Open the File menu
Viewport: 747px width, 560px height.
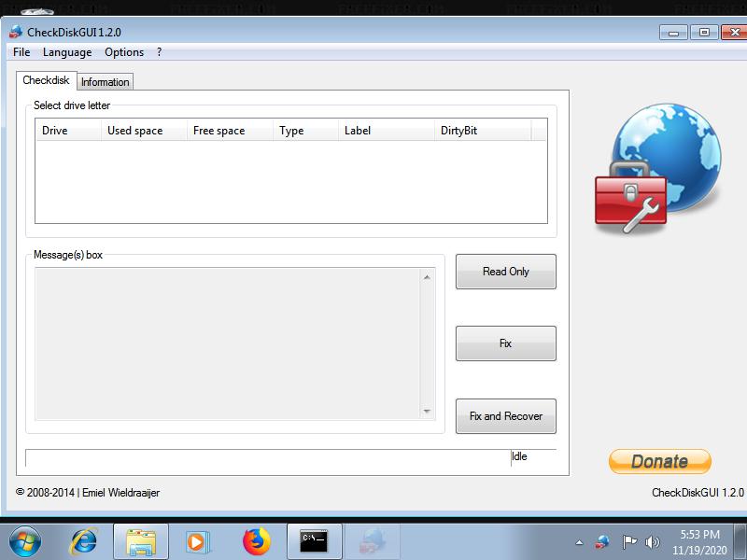[x=21, y=52]
